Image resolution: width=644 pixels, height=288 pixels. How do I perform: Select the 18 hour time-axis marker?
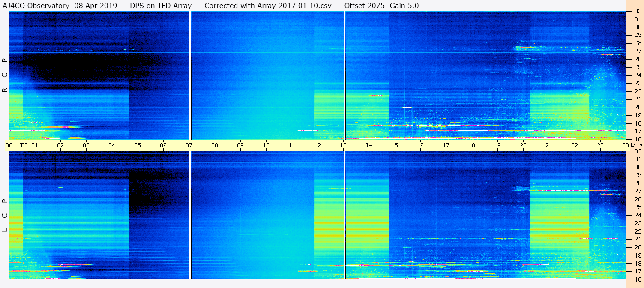click(x=472, y=145)
